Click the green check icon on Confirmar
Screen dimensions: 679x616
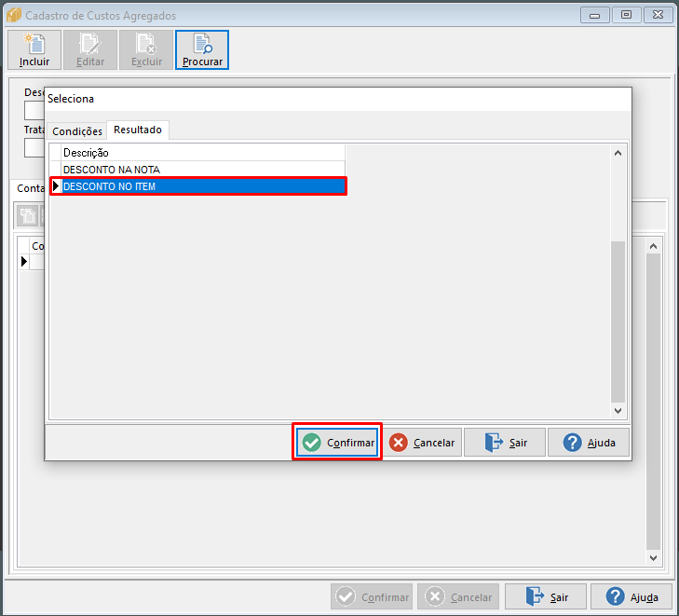312,443
